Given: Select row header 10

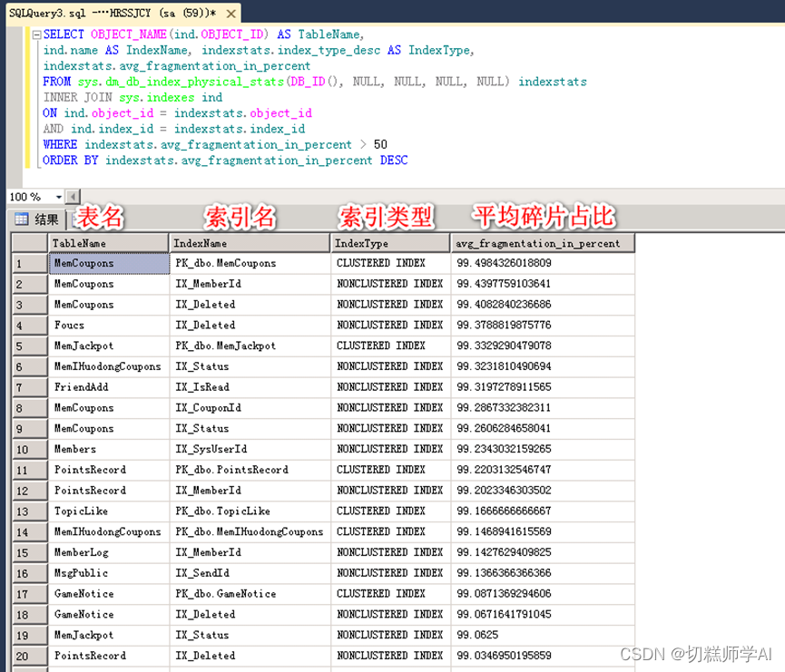Looking at the screenshot, I should pyautogui.click(x=30, y=449).
